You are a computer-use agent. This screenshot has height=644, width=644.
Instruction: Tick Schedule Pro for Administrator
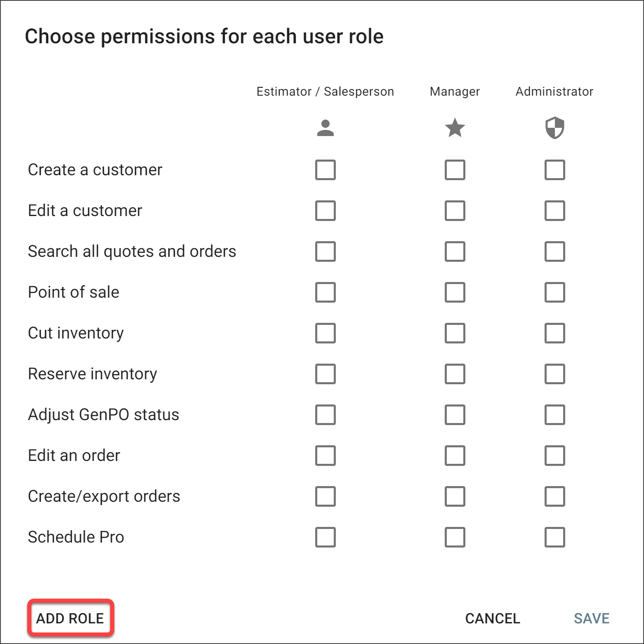tap(554, 537)
